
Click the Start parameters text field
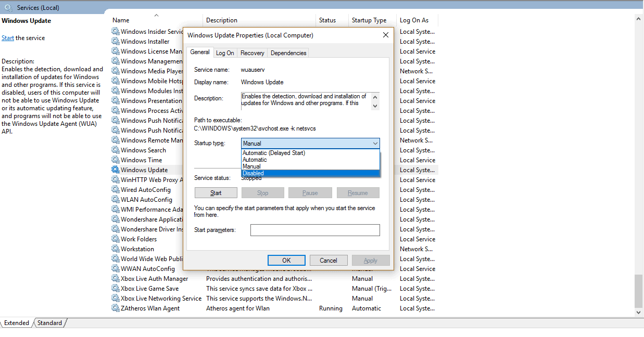315,230
